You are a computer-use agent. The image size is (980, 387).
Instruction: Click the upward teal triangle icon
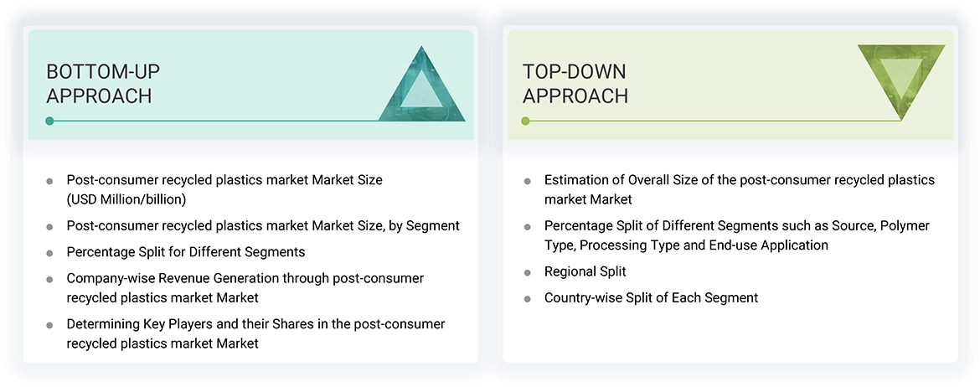[x=422, y=88]
